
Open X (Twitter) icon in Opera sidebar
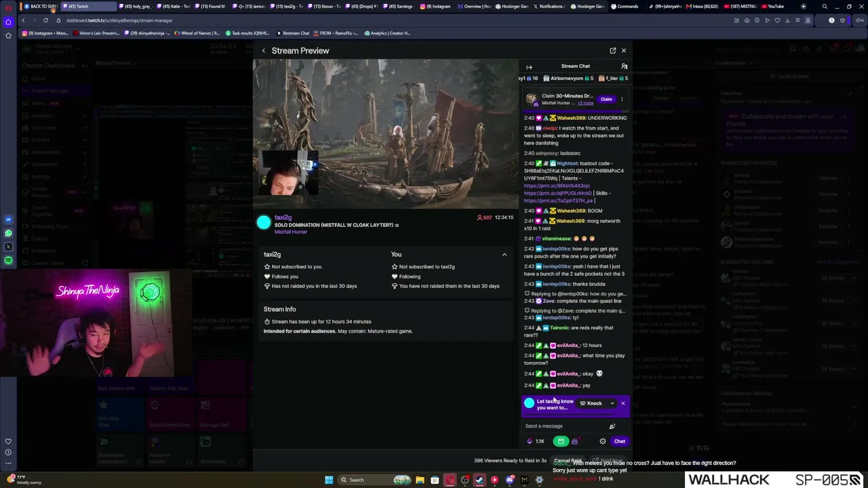pos(8,247)
